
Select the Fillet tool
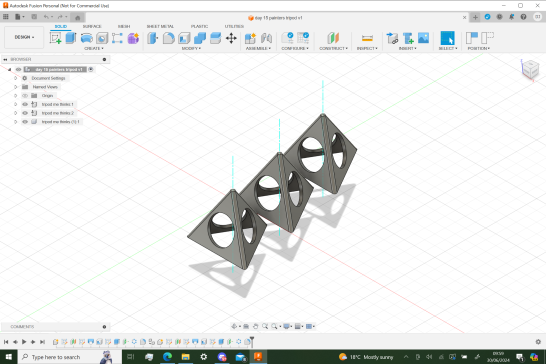[x=169, y=38]
